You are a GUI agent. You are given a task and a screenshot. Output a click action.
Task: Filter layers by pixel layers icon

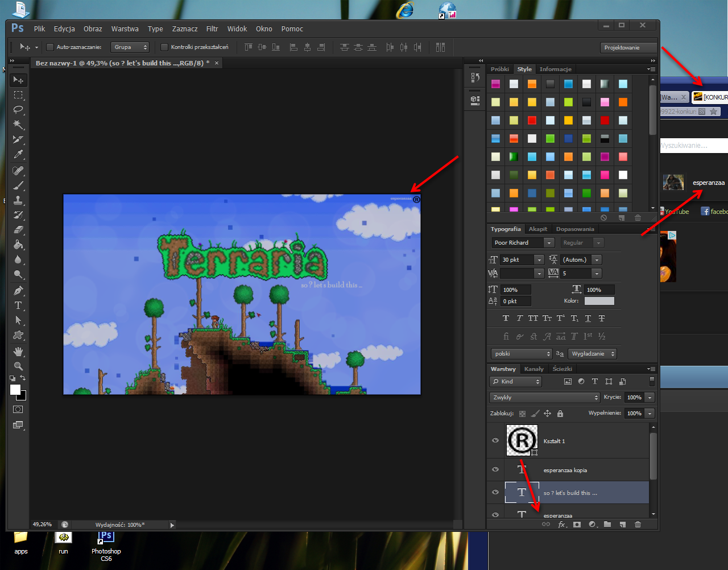[568, 382]
